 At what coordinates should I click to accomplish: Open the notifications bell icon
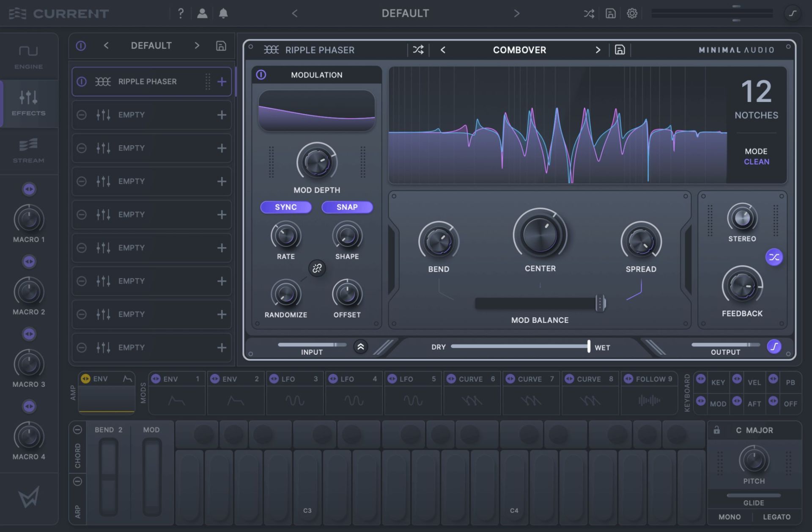tap(223, 14)
